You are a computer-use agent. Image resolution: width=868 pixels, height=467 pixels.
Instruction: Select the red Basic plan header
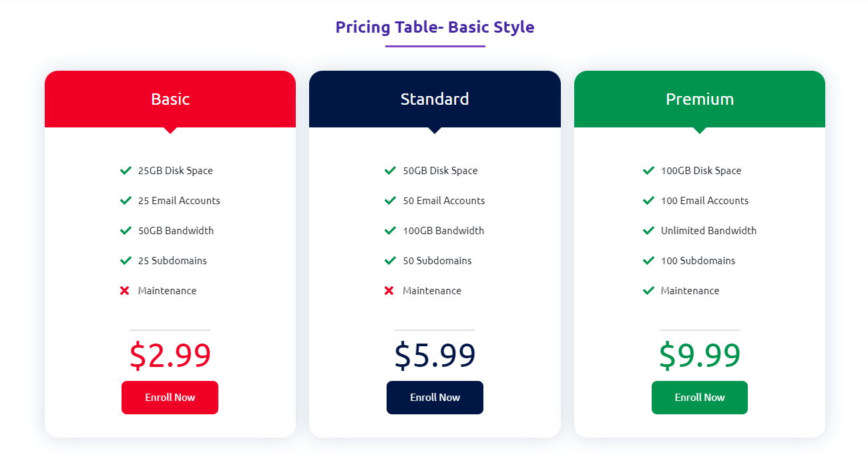(170, 99)
